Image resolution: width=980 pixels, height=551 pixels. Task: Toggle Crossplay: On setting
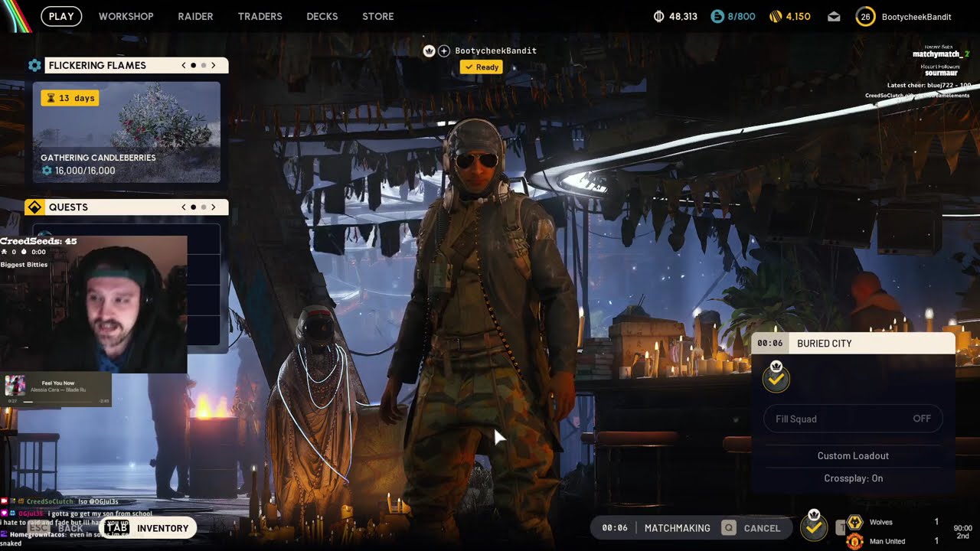coord(853,478)
